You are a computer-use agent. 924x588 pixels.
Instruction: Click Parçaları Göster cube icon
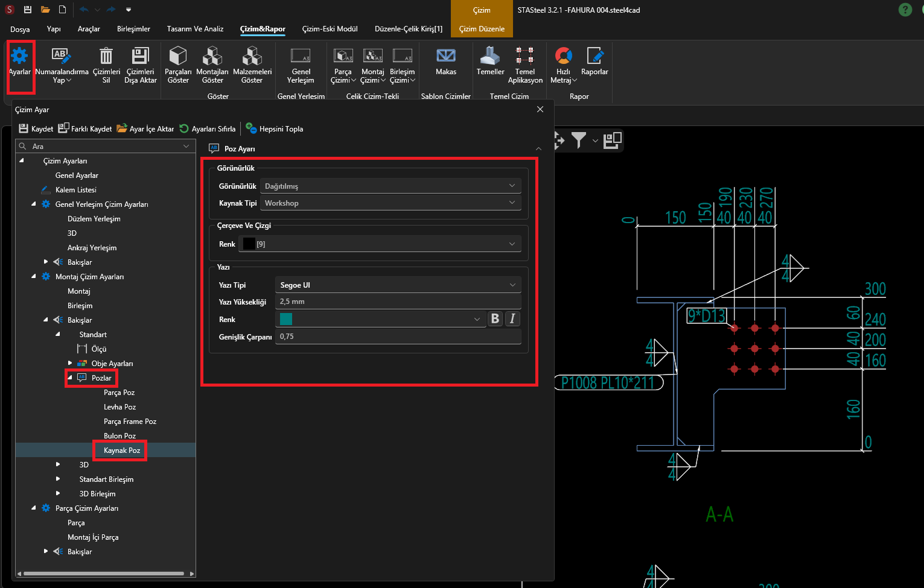click(x=178, y=57)
